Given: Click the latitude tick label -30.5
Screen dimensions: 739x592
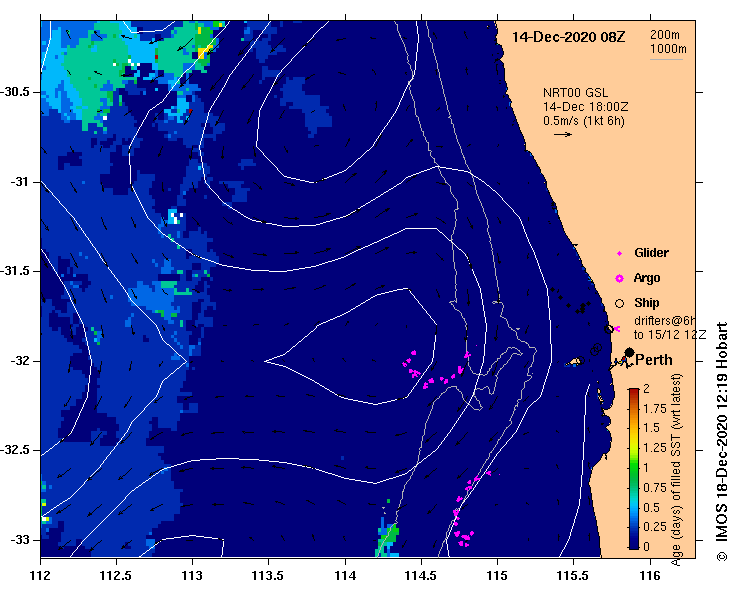Looking at the screenshot, I should pos(15,92).
